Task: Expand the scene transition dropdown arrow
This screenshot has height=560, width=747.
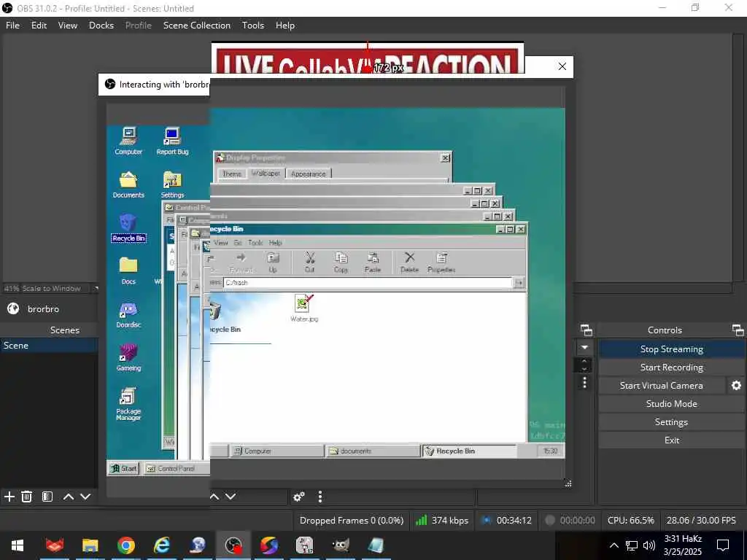Action: [584, 348]
